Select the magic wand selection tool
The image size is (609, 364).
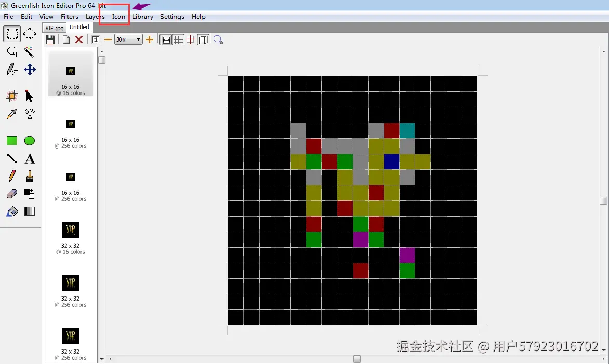pyautogui.click(x=30, y=52)
